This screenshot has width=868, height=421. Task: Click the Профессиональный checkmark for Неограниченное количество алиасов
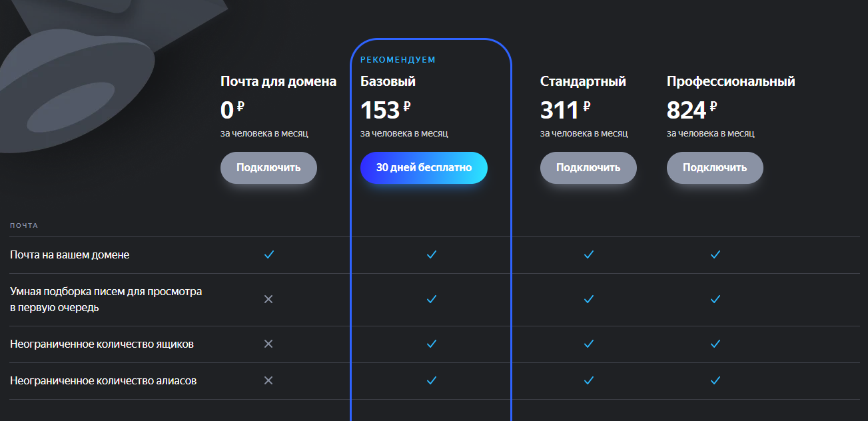pyautogui.click(x=715, y=380)
